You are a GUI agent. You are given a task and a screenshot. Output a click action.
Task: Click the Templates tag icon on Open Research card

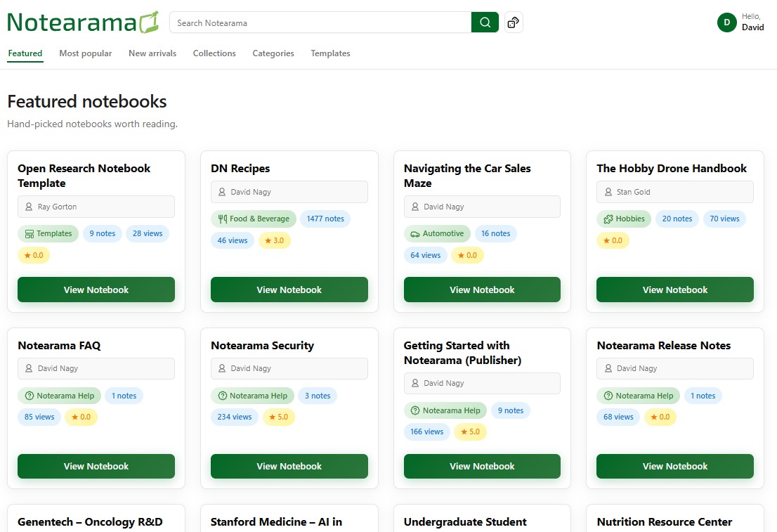coord(30,233)
